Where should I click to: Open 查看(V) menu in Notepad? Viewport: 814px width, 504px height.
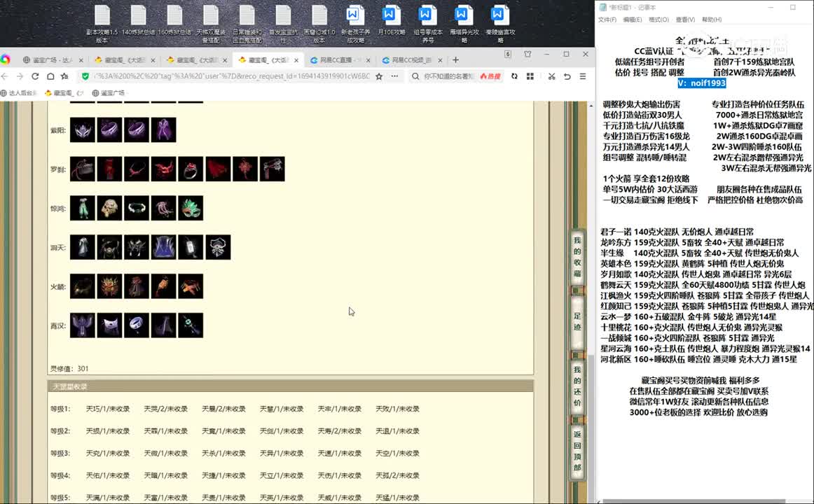click(685, 20)
